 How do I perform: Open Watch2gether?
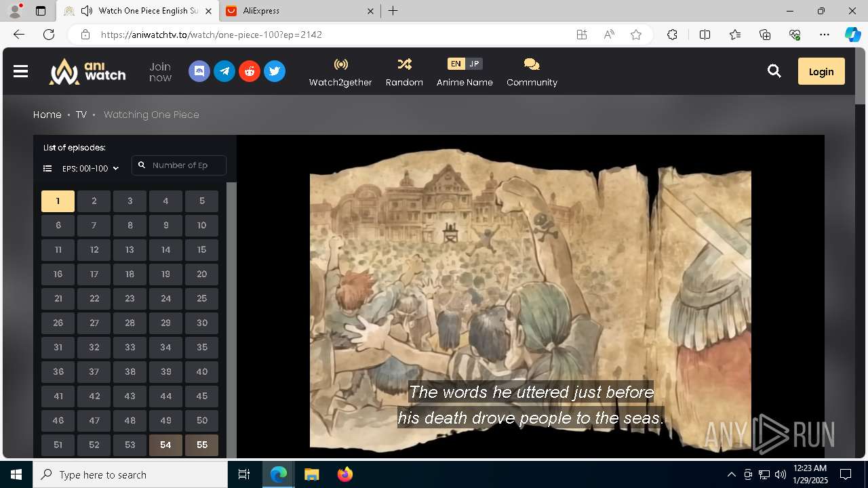click(340, 72)
